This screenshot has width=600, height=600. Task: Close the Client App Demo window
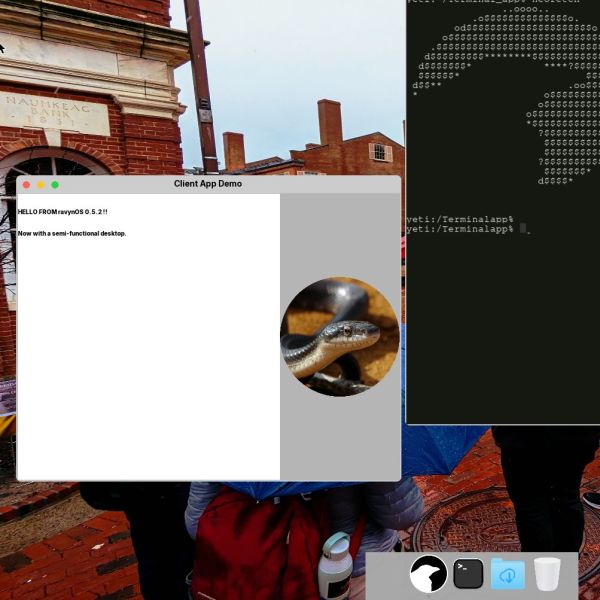[26, 184]
